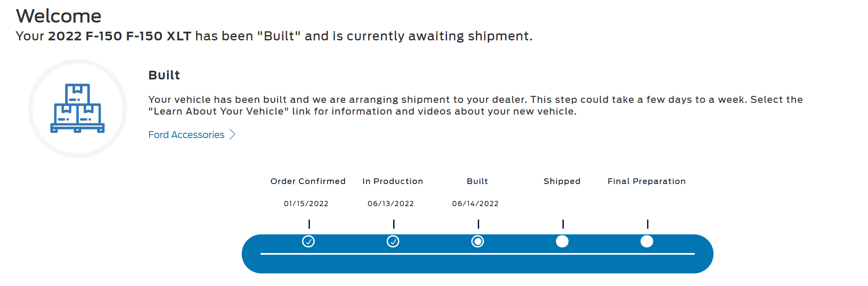Click the Order Confirmed checkmark circle
Image resolution: width=868 pixels, height=286 pixels.
tap(308, 241)
